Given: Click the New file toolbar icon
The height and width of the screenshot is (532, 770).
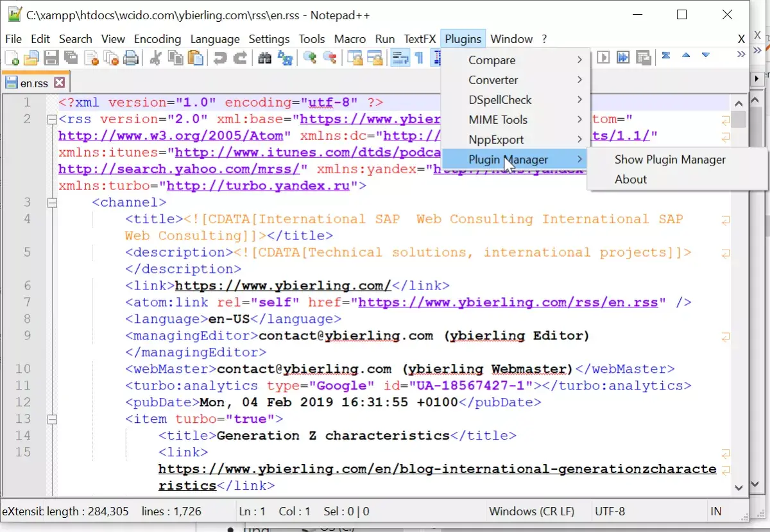Looking at the screenshot, I should click(12, 58).
